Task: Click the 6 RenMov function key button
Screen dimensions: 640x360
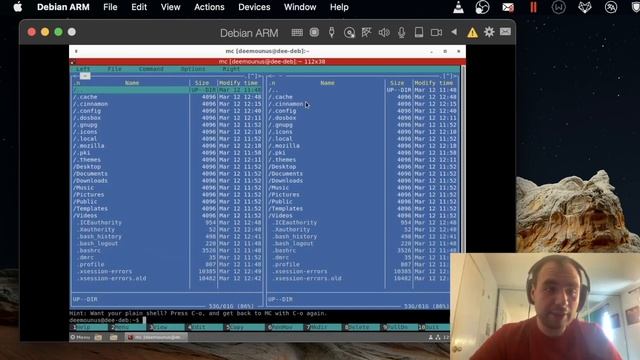Action: 285,327
